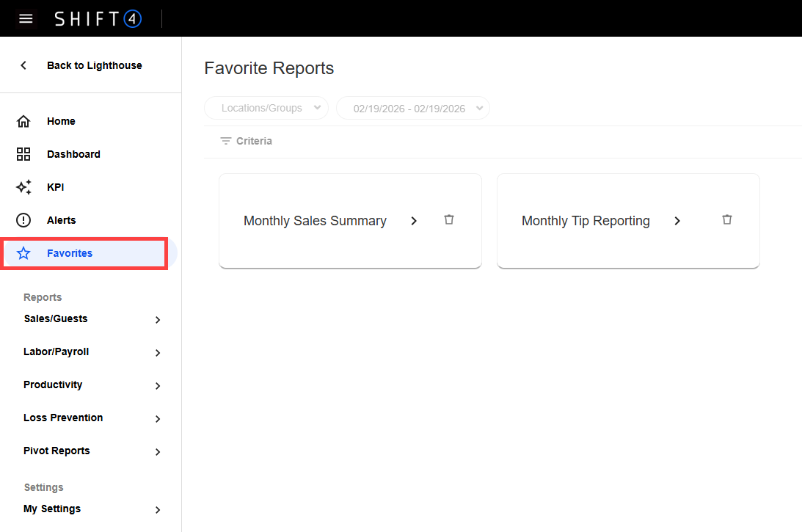This screenshot has width=802, height=532.
Task: Select the Productivity menu item
Action: [x=53, y=385]
